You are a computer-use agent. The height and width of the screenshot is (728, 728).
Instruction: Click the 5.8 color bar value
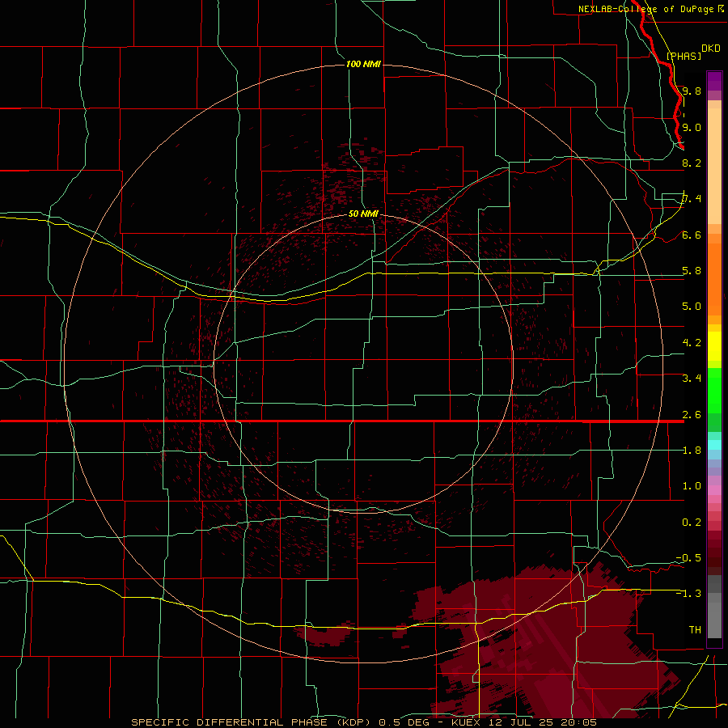tap(692, 271)
